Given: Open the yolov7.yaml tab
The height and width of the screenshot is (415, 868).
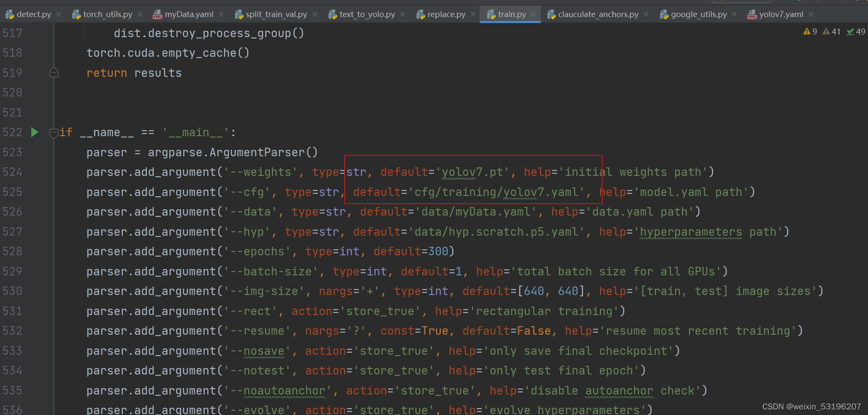Looking at the screenshot, I should coord(775,14).
